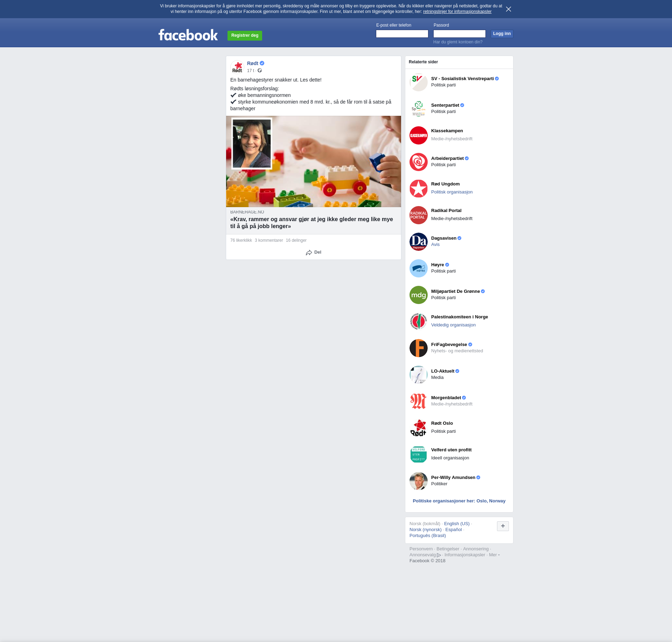Screen dimensions: 672x642
Task: Open Personvern footer link
Action: [x=421, y=549]
